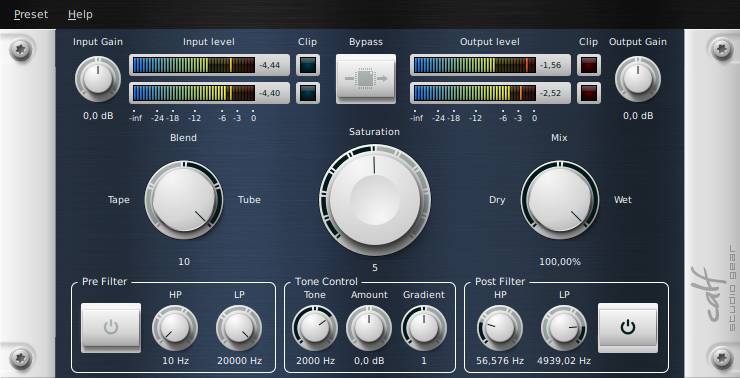
Task: Click the Dry label beside Mix knob
Action: pyautogui.click(x=497, y=200)
